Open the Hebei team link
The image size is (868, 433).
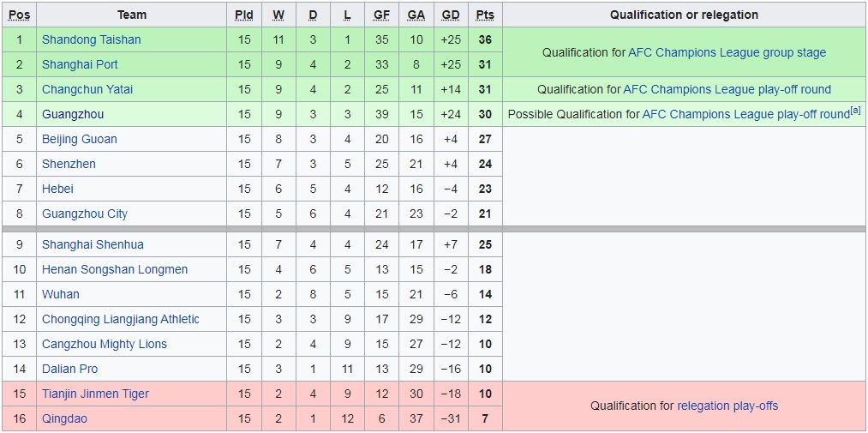57,189
